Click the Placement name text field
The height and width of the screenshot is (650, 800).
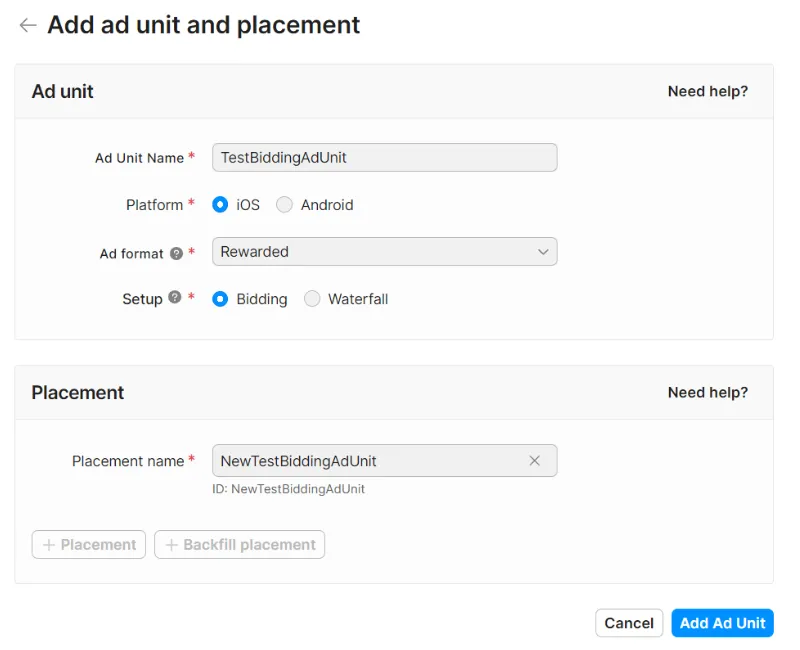pos(370,460)
